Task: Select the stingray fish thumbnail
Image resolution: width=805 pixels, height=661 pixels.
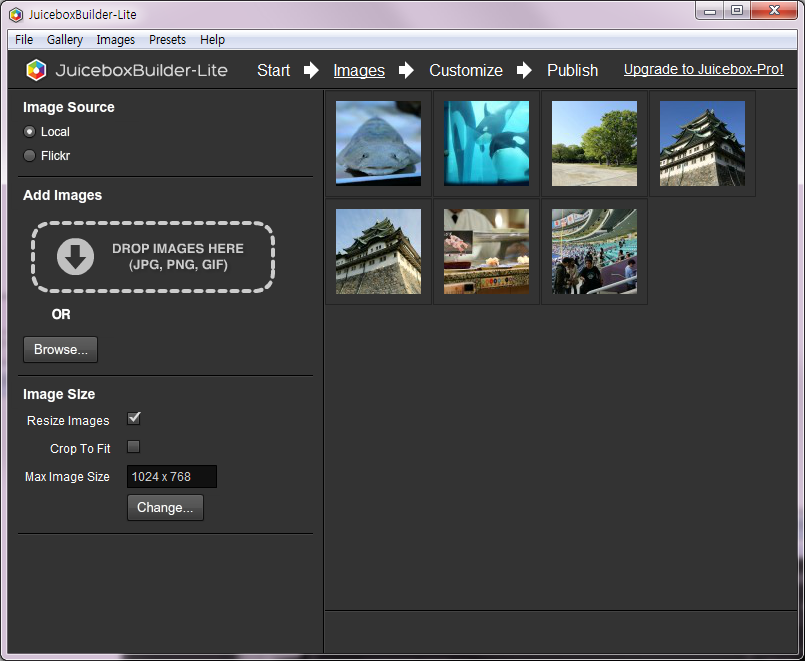Action: coord(378,143)
